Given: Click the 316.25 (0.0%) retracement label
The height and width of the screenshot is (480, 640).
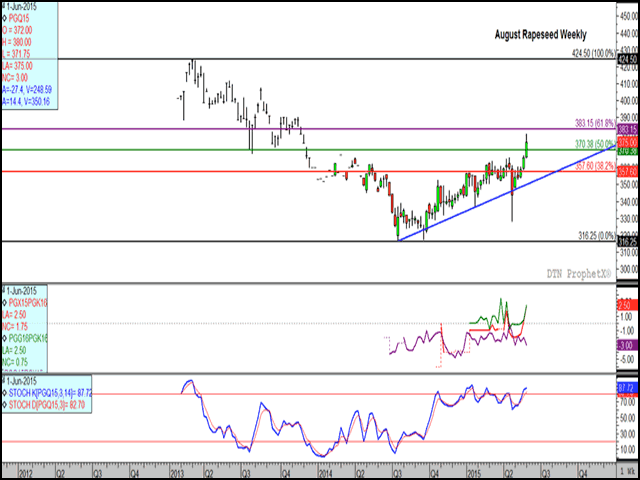Looking at the screenshot, I should (x=596, y=236).
